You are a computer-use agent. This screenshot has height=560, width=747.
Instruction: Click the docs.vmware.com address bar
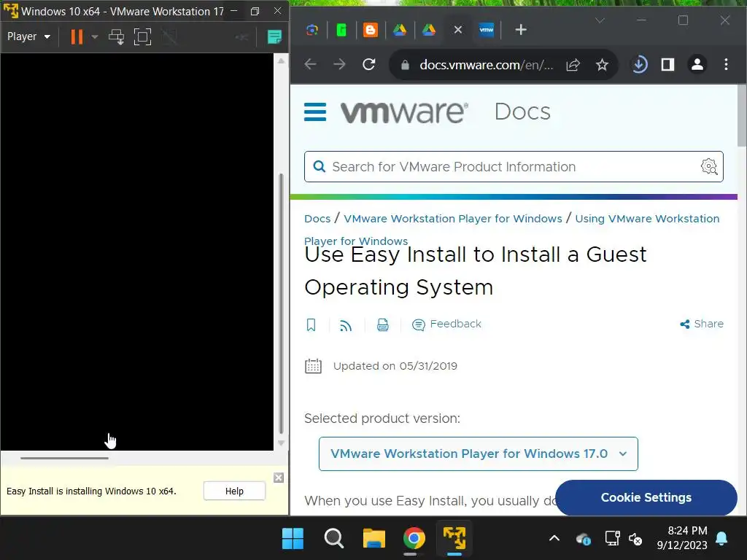point(486,65)
